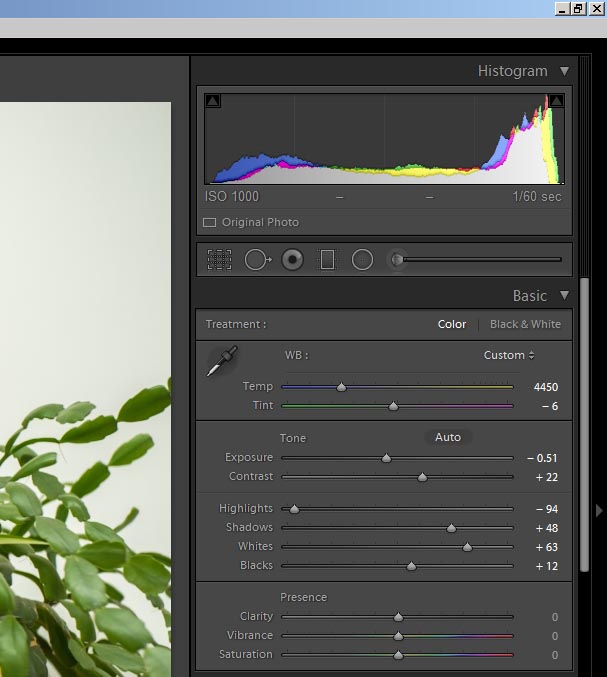This screenshot has height=677, width=607.
Task: Click the Contrast slider handle
Action: (422, 477)
